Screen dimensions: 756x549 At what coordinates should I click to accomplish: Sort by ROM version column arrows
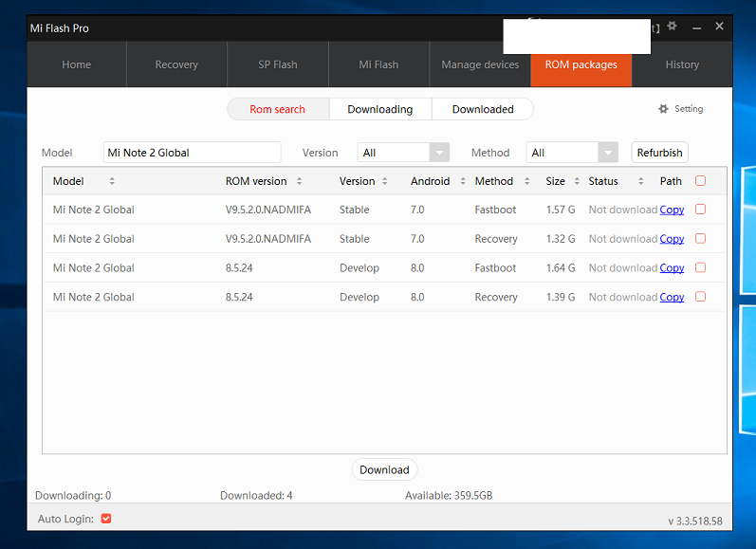point(300,181)
